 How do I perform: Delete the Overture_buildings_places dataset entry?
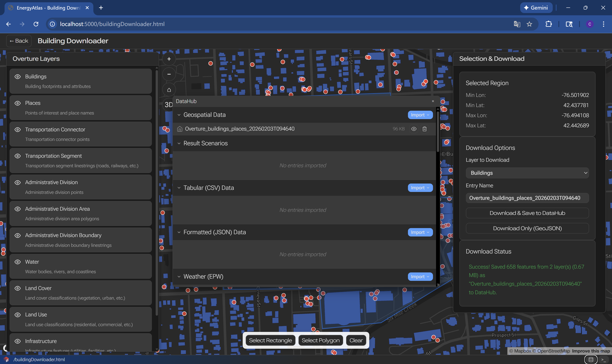coord(425,129)
